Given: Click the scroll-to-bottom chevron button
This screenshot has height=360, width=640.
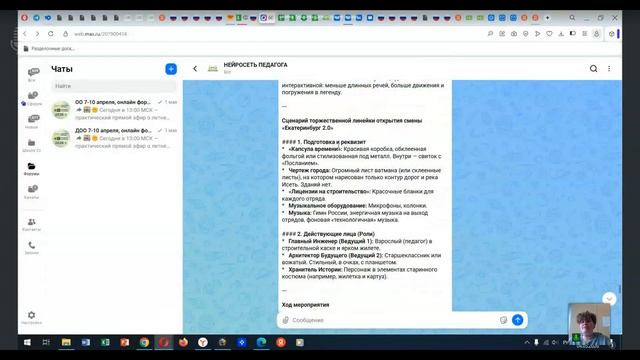Looking at the screenshot, I should point(609,299).
